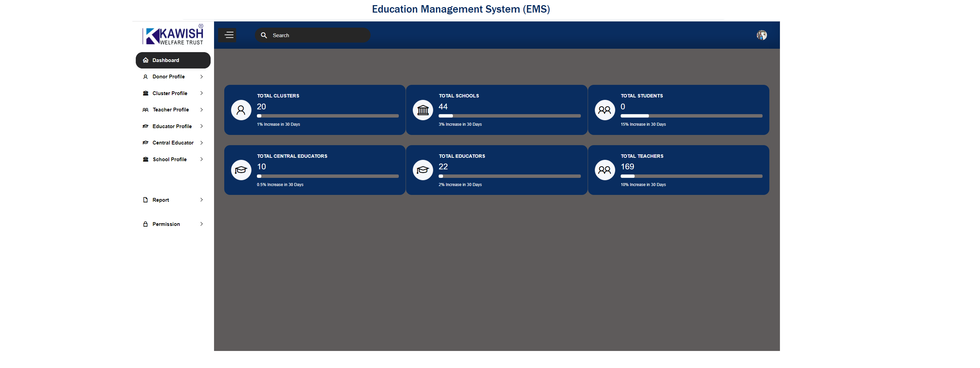
Task: Click the Educator Profile graduation cap icon
Action: pos(145,126)
